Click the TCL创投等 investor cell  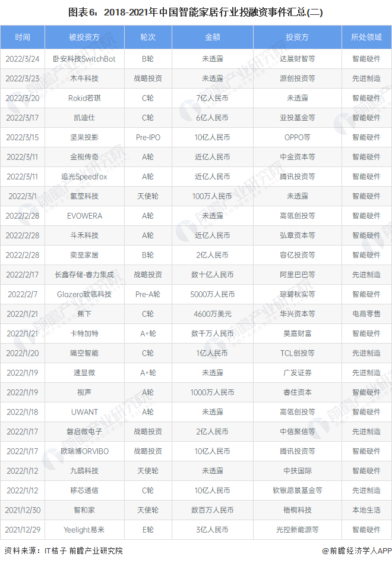pyautogui.click(x=298, y=353)
